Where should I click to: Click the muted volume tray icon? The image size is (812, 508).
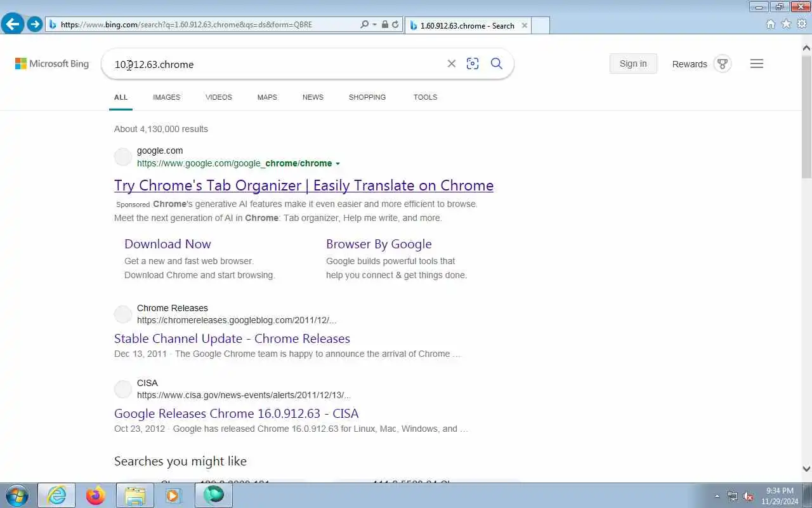pyautogui.click(x=748, y=497)
